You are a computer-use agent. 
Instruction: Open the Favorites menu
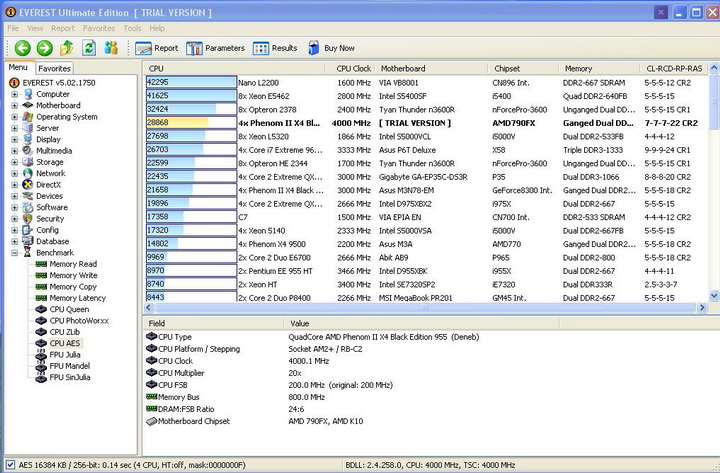click(99, 28)
